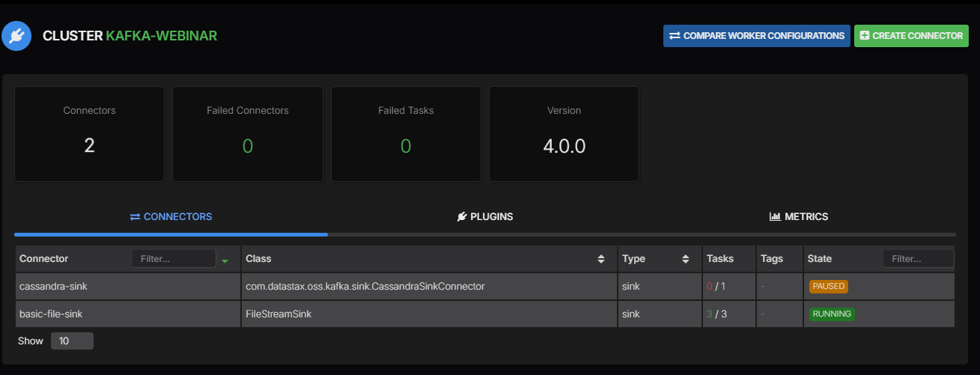
Task: Click the blue plug cluster logo icon
Action: pos(16,36)
